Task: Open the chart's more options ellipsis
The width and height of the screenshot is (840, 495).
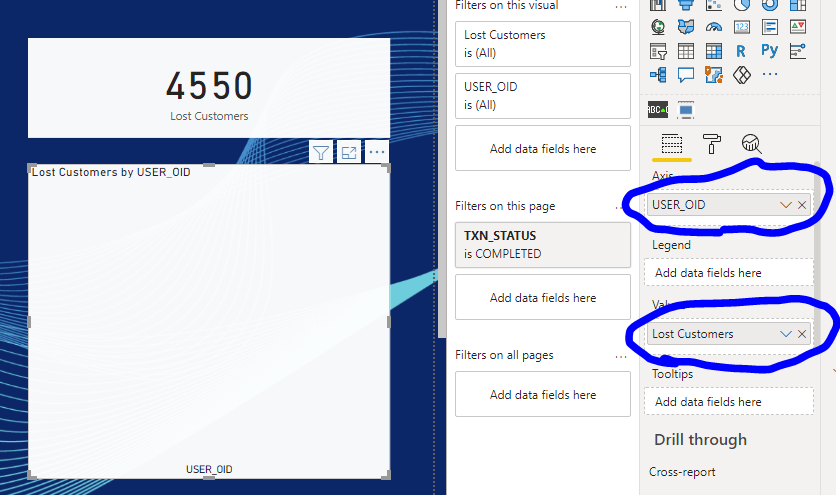Action: pos(377,153)
